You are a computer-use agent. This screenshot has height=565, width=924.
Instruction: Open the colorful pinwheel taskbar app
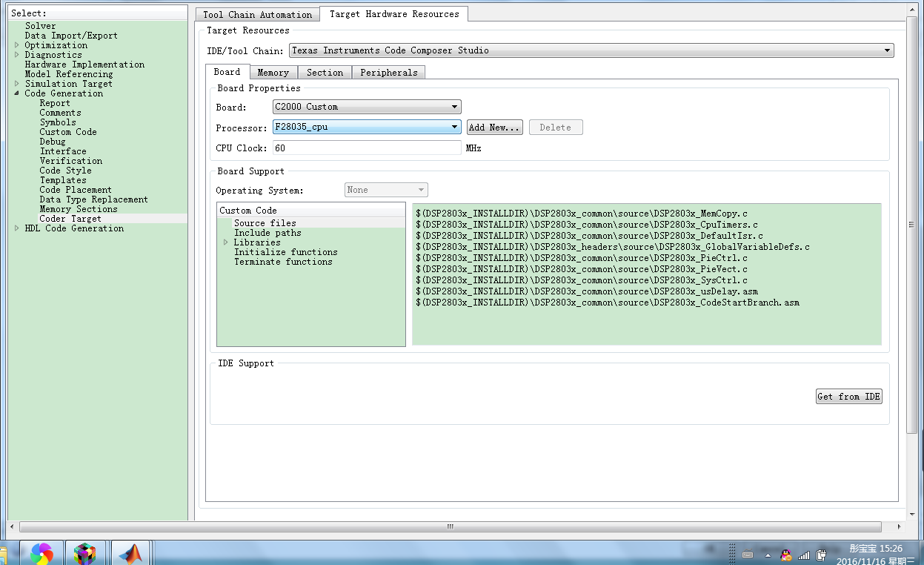point(41,553)
